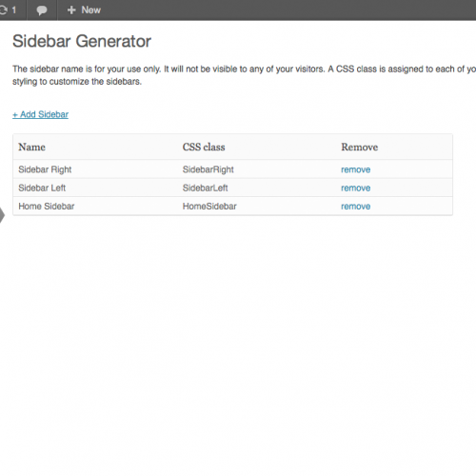Click the SidebarRight CSS class text
The width and height of the screenshot is (476, 476).
click(x=208, y=169)
